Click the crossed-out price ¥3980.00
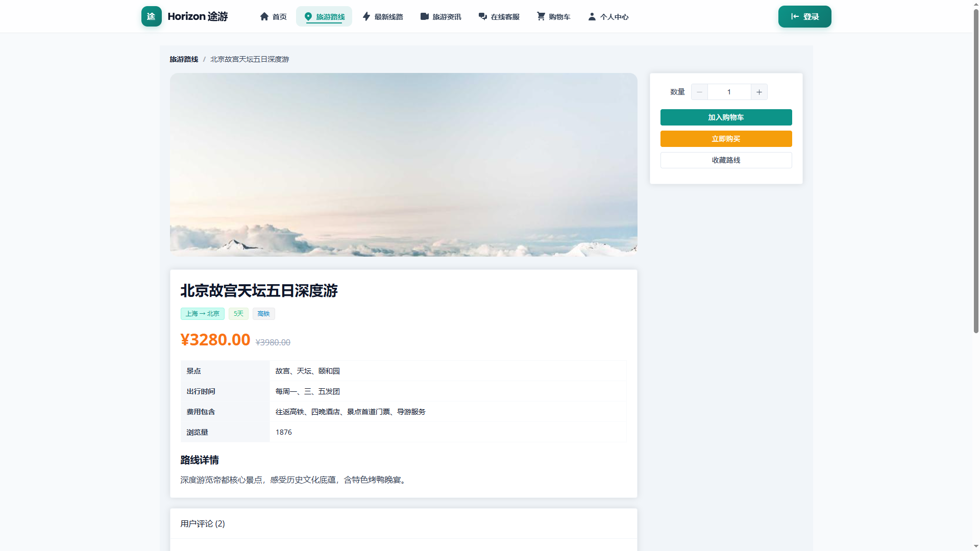 (273, 342)
